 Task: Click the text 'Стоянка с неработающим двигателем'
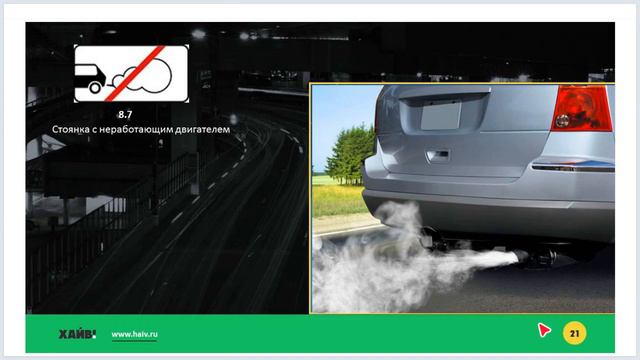tap(141, 129)
